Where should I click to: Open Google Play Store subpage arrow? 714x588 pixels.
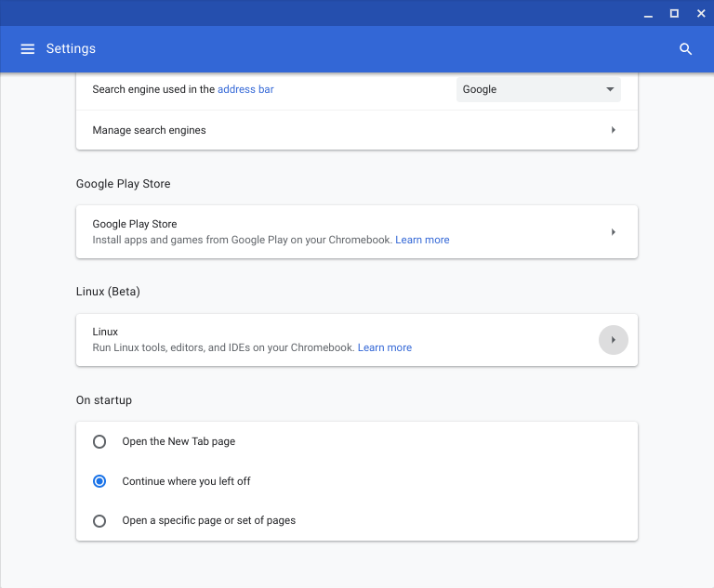(x=614, y=232)
